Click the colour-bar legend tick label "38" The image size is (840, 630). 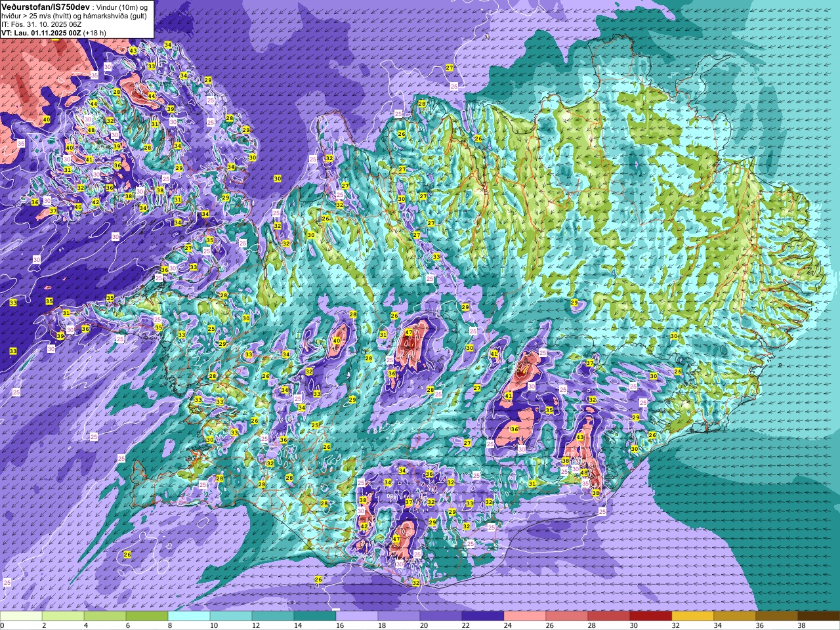(x=802, y=625)
